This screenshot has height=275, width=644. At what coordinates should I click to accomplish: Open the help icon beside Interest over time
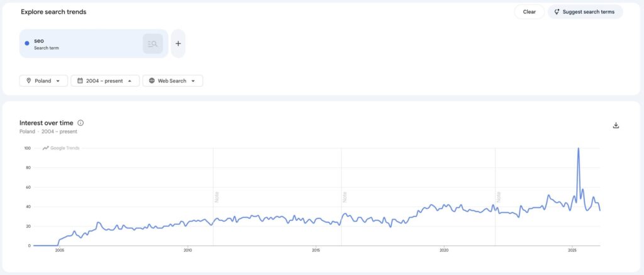80,123
